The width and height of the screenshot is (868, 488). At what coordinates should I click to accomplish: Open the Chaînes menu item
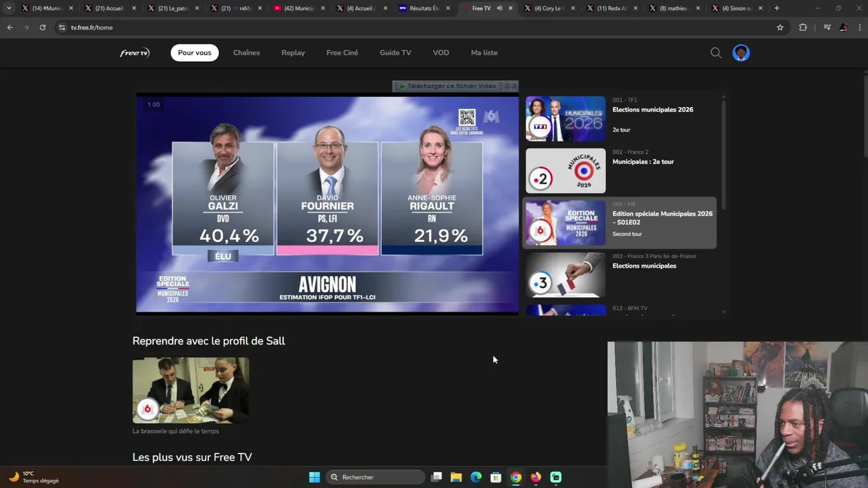[x=246, y=53]
